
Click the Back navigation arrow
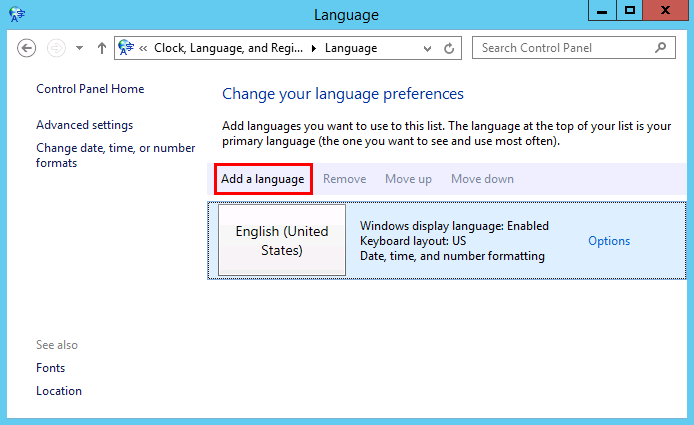[27, 48]
